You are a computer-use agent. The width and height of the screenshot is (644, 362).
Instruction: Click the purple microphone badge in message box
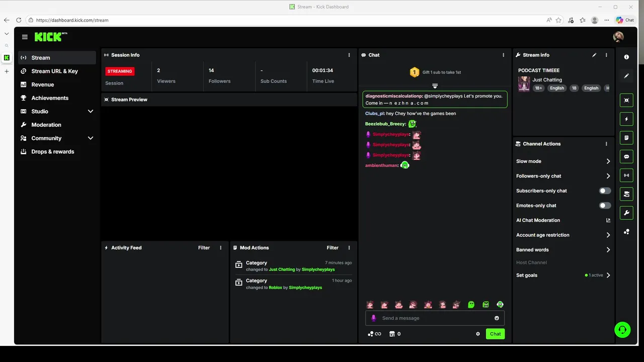373,318
